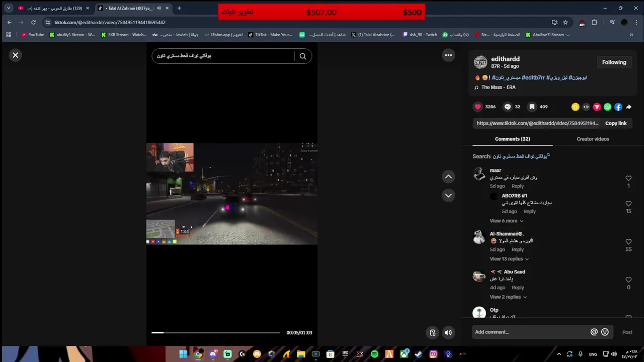This screenshot has height=362, width=644.
Task: Toggle the Following button for edithardd
Action: [614, 62]
